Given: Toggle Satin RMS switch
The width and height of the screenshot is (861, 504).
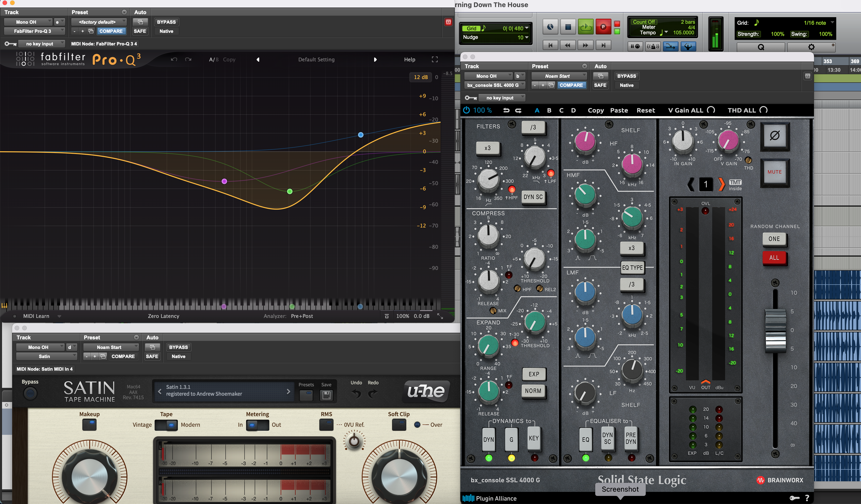Looking at the screenshot, I should click(x=326, y=425).
